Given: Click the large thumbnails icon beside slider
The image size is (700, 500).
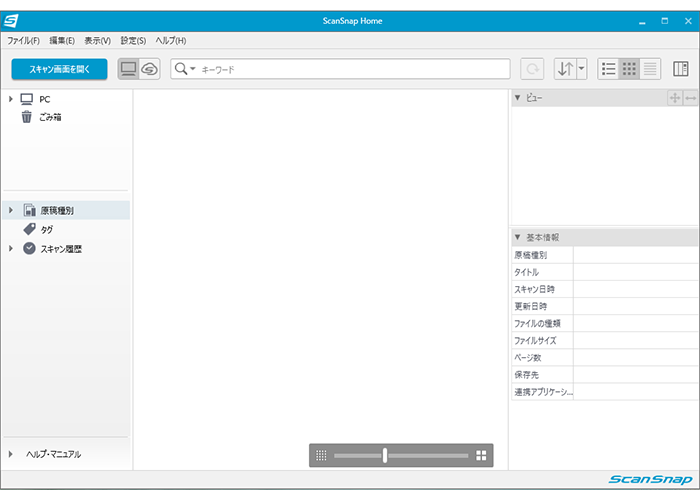Looking at the screenshot, I should click(481, 455).
